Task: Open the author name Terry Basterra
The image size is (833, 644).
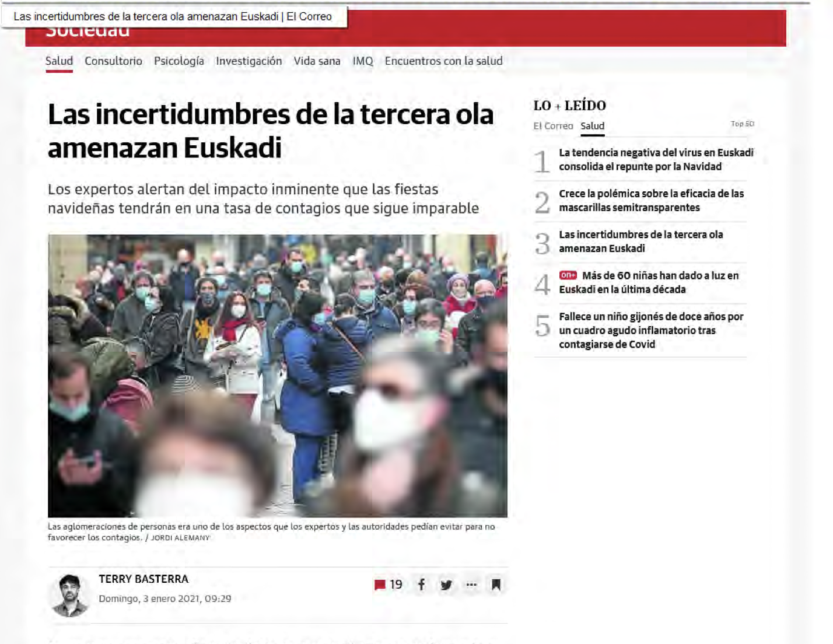Action: [x=143, y=579]
